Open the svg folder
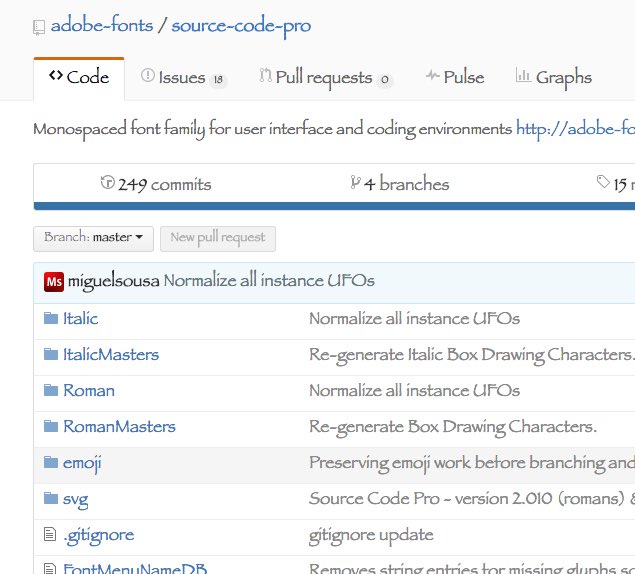The height and width of the screenshot is (574, 635). pyautogui.click(x=75, y=499)
